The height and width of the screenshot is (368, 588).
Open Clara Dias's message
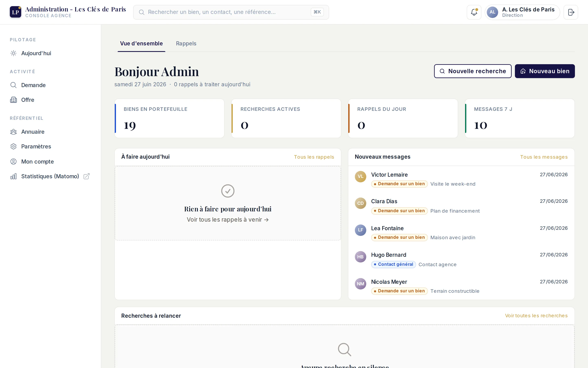coord(461,206)
